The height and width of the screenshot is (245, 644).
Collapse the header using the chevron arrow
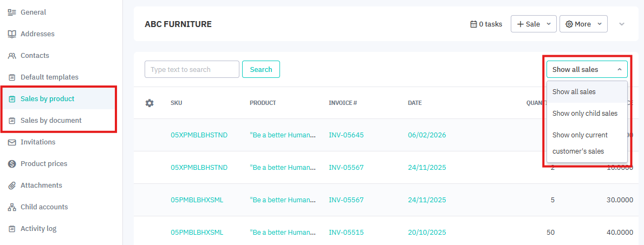click(x=621, y=24)
